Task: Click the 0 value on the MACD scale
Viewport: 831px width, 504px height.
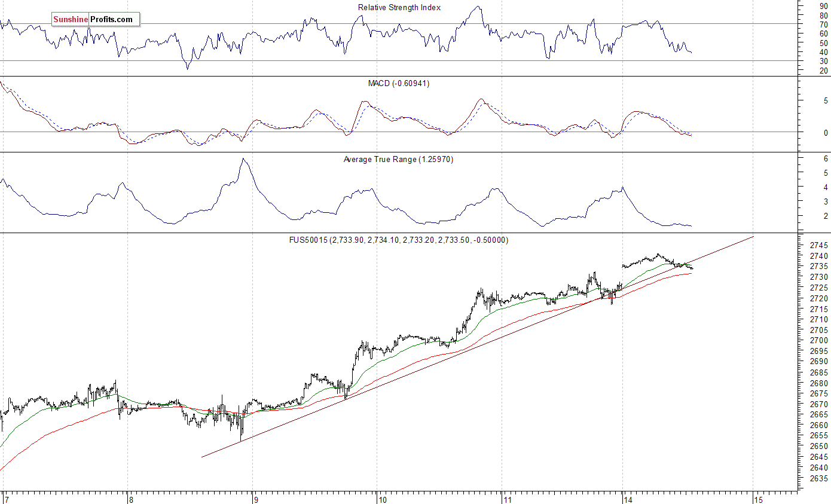Action: point(826,133)
